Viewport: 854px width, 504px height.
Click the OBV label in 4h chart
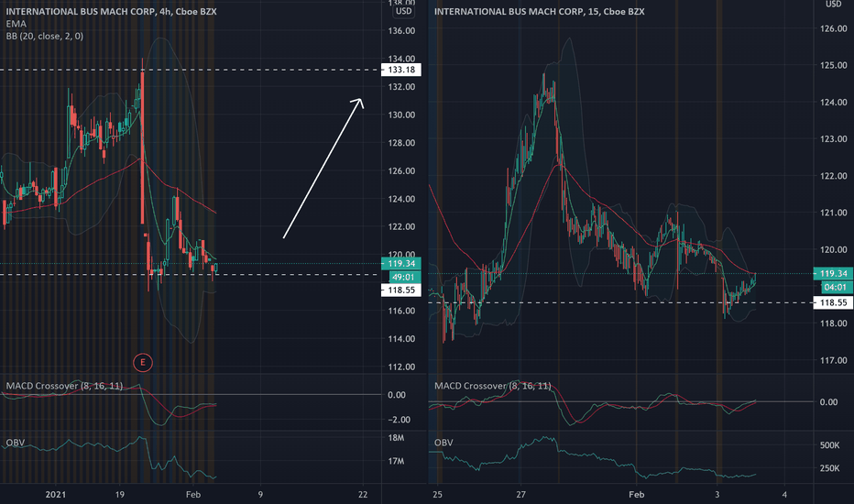[x=16, y=443]
